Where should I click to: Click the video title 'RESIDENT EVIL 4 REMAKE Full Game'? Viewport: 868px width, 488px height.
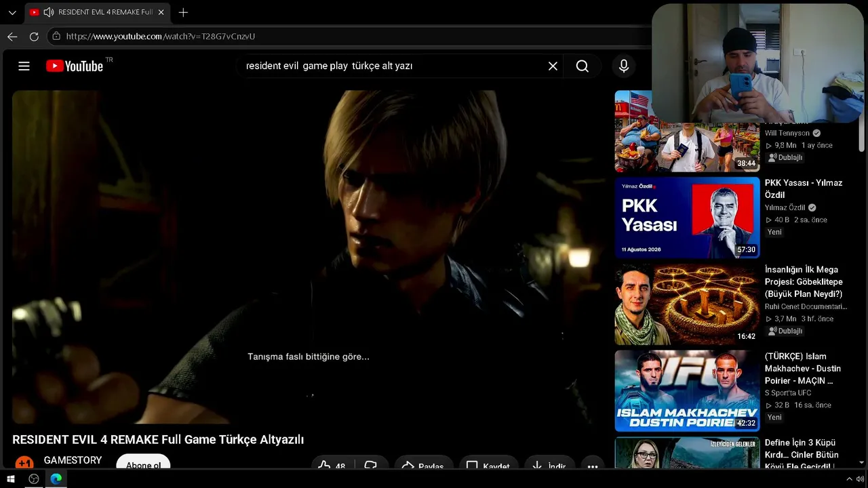[x=158, y=440]
